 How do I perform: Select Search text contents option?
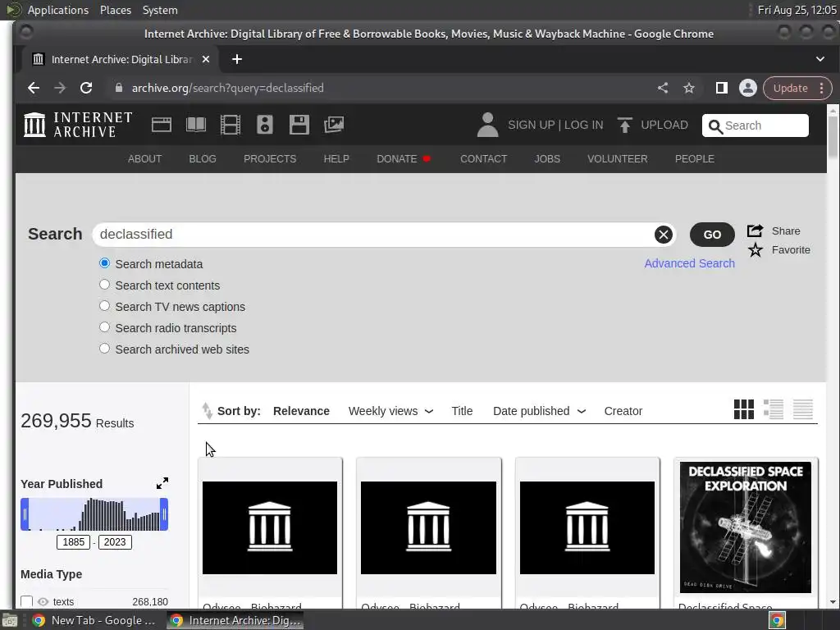104,285
